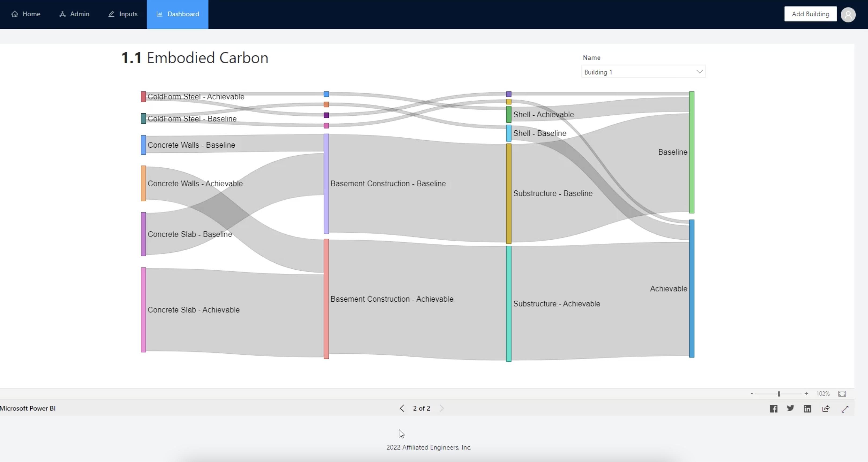
Task: Navigate to next page using arrow
Action: coord(441,408)
